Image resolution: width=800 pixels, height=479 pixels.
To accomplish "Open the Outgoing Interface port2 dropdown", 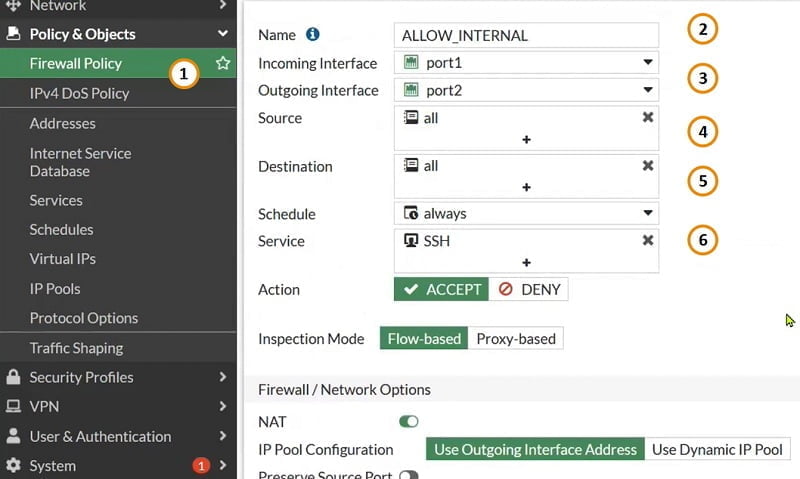I will tap(526, 90).
